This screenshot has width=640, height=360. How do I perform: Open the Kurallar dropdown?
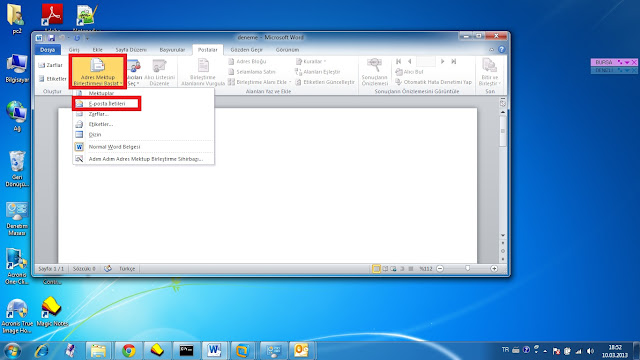coord(311,61)
